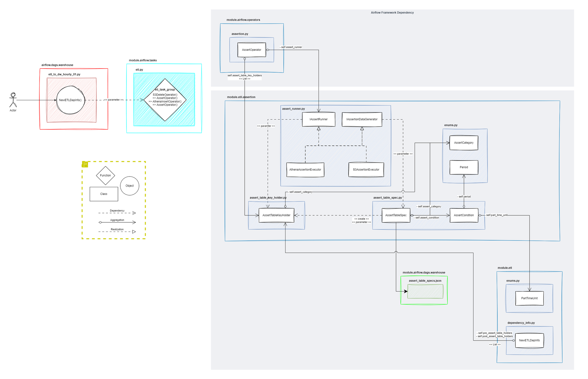Click the AssertOperator class box
Image resolution: width=588 pixels, height=379 pixels.
[x=251, y=50]
